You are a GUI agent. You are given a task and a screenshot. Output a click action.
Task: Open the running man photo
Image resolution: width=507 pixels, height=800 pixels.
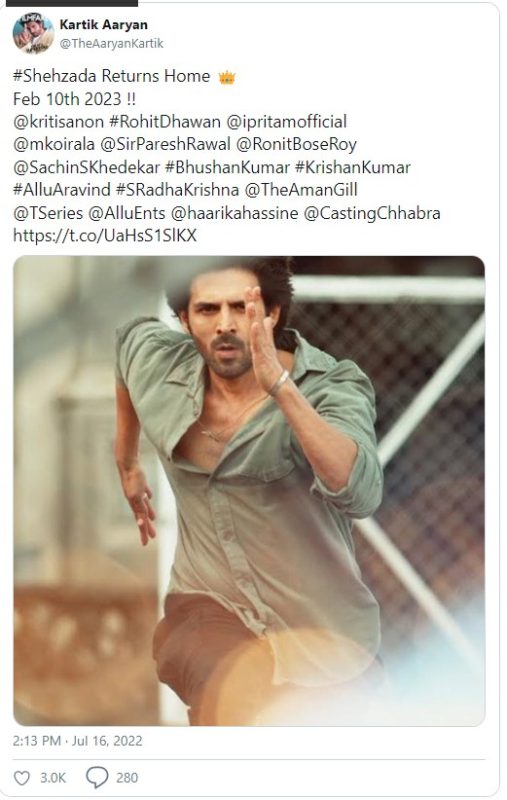pos(249,490)
